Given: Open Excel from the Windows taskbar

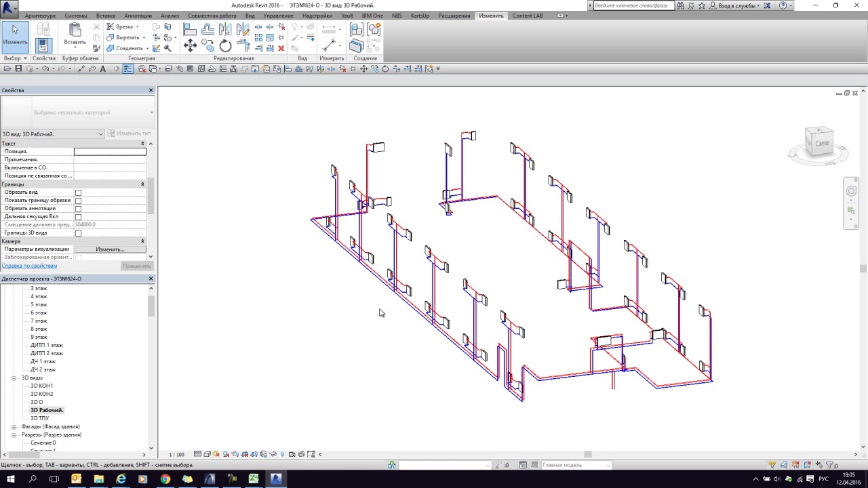Looking at the screenshot, I should pos(253,479).
